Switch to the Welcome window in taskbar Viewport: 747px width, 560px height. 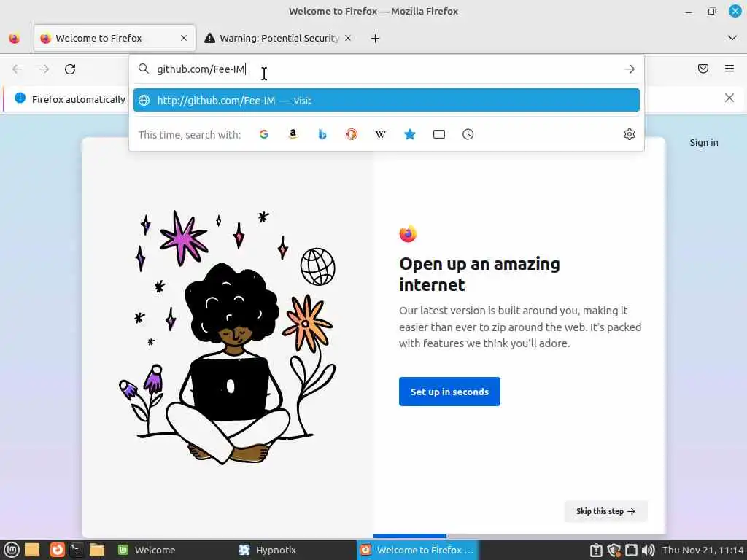[x=147, y=550]
